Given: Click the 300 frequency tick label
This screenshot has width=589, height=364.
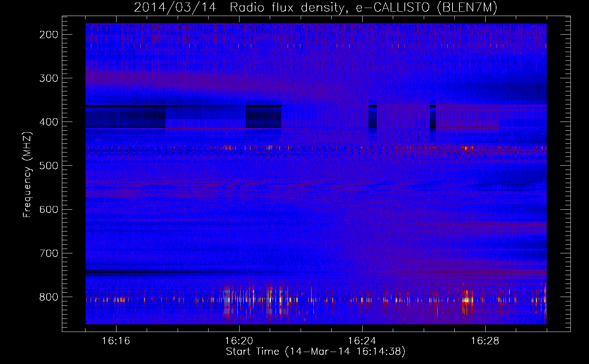Looking at the screenshot, I should tap(48, 78).
